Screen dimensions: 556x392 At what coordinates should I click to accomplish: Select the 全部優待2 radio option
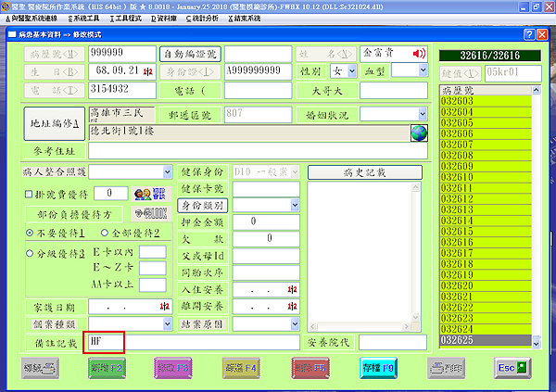click(104, 232)
